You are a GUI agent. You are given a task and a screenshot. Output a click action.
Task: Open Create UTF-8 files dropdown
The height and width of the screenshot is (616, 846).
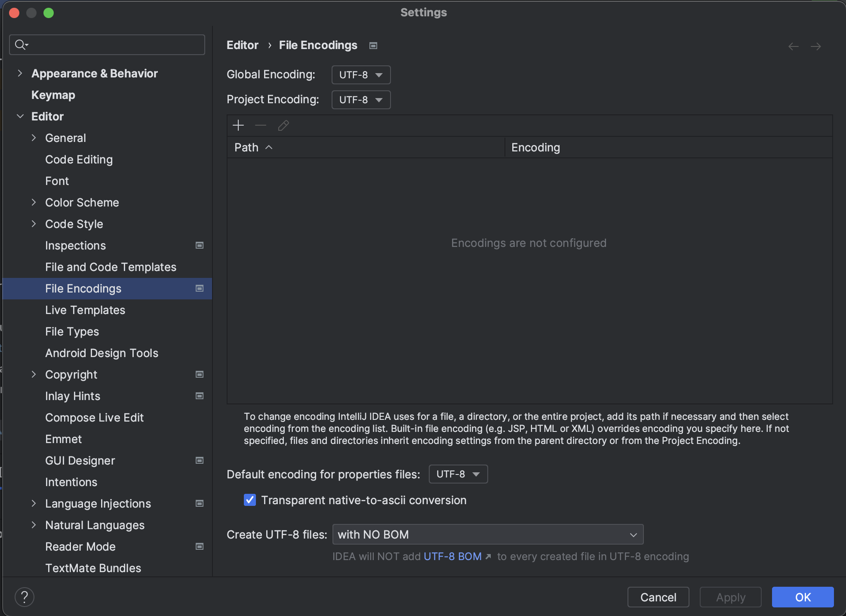pyautogui.click(x=488, y=534)
